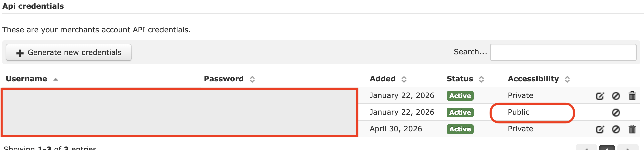
Task: Go to pagination page 1
Action: (x=607, y=147)
